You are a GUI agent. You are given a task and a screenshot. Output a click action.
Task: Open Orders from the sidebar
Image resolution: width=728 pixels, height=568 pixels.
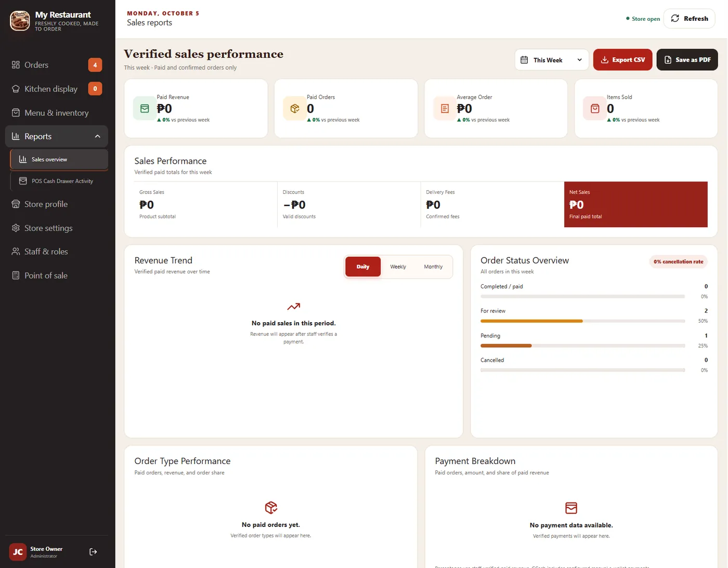(57, 65)
